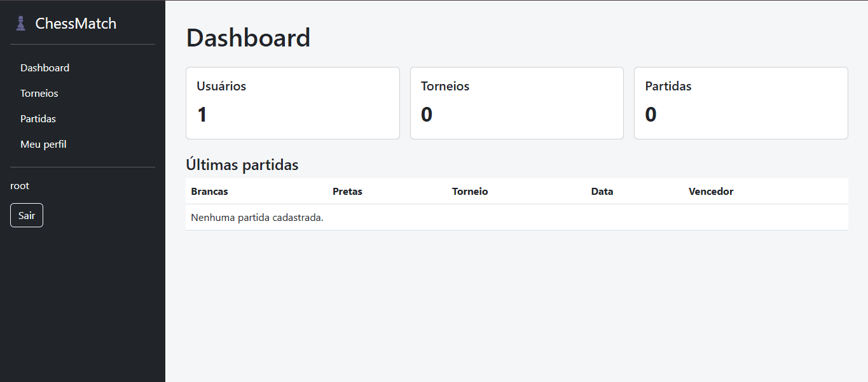Click the Data column header

pyautogui.click(x=602, y=191)
